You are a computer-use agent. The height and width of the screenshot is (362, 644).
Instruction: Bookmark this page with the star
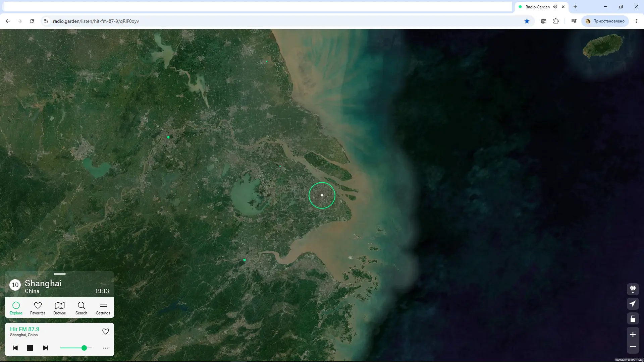[527, 21]
